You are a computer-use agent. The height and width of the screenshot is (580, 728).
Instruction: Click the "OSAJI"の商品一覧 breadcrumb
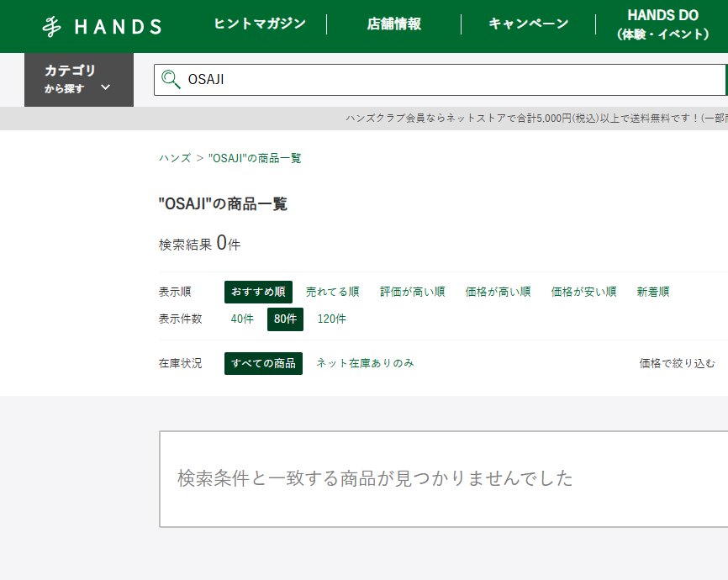[255, 158]
